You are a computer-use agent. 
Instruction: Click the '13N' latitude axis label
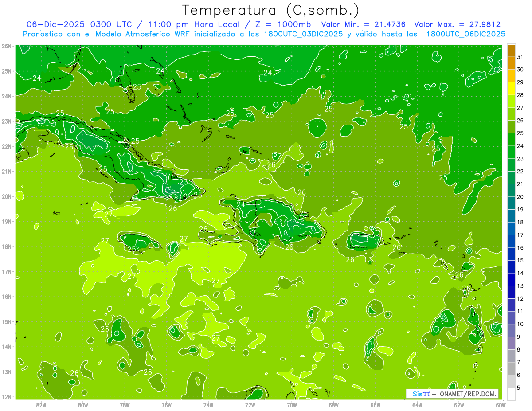click(x=7, y=372)
